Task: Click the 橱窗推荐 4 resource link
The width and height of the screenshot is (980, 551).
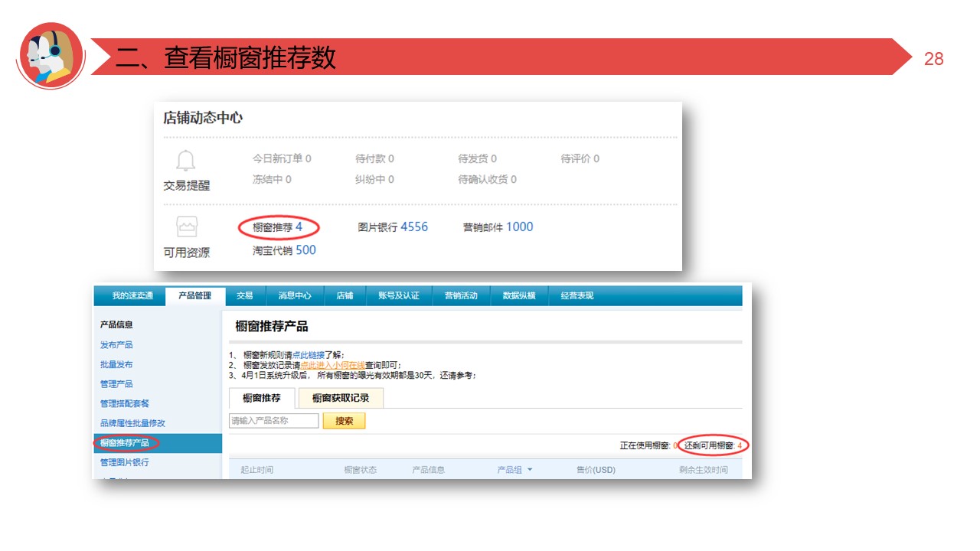Action: click(x=278, y=227)
